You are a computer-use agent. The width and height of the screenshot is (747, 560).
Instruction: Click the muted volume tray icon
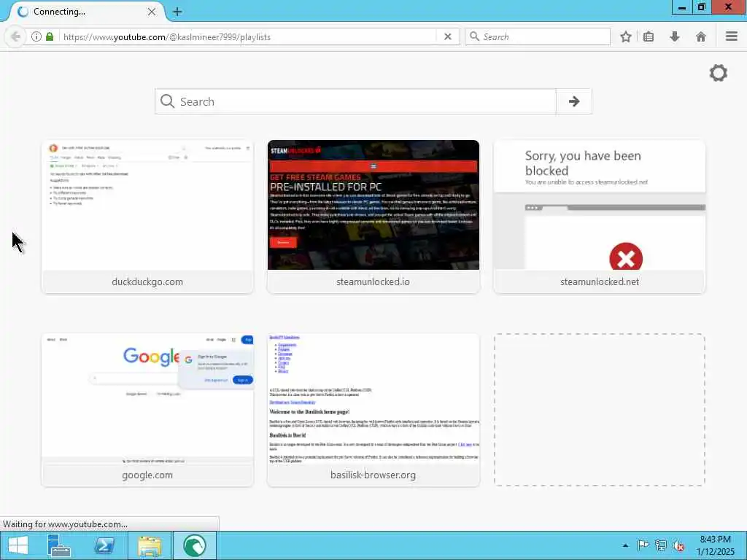(678, 545)
